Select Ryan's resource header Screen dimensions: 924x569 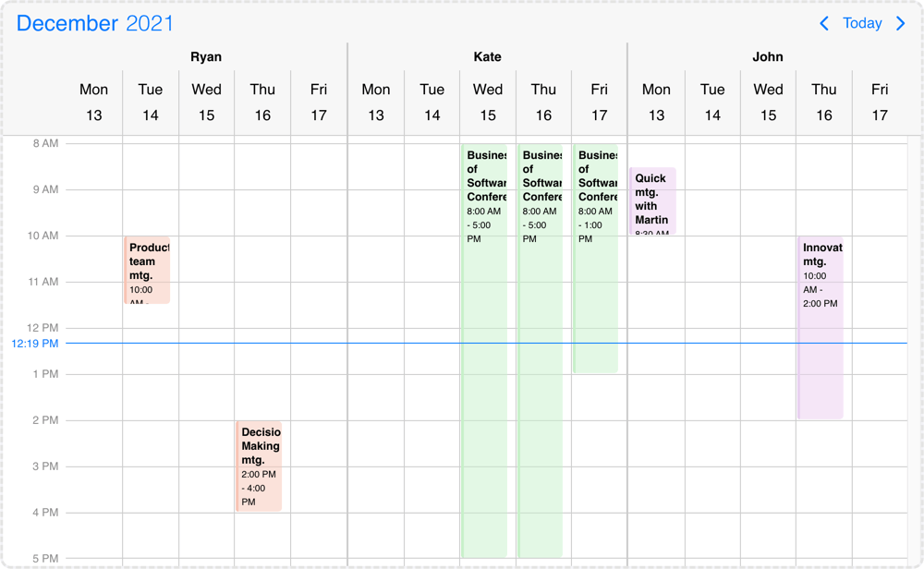pos(206,56)
